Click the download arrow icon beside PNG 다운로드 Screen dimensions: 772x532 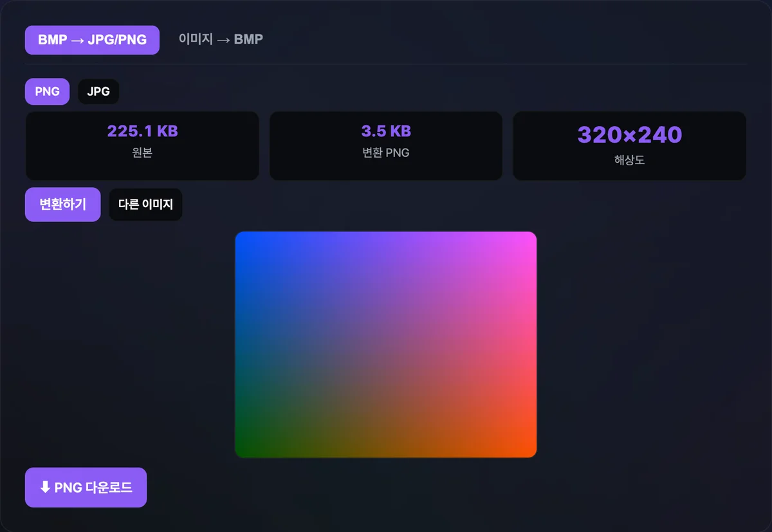click(x=45, y=488)
